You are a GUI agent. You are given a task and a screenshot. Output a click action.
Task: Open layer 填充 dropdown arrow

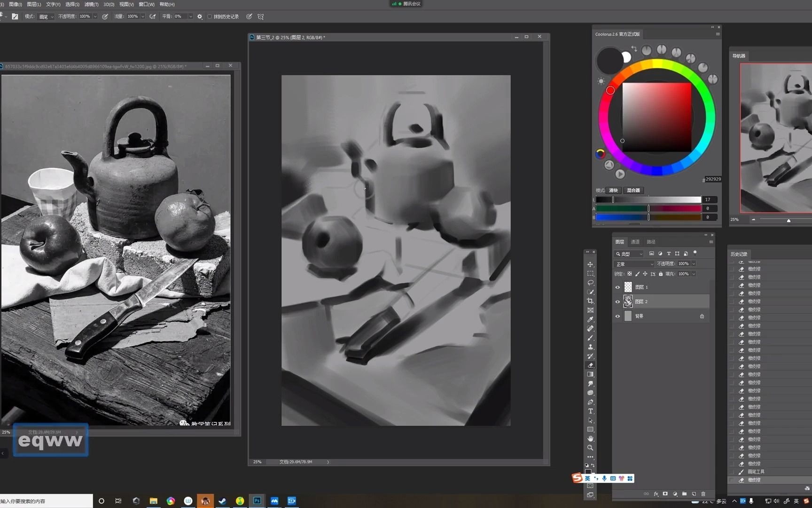click(694, 274)
